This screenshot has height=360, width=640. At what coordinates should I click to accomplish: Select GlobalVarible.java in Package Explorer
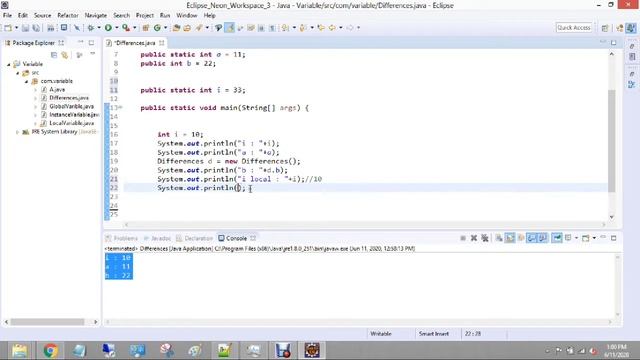click(71, 106)
